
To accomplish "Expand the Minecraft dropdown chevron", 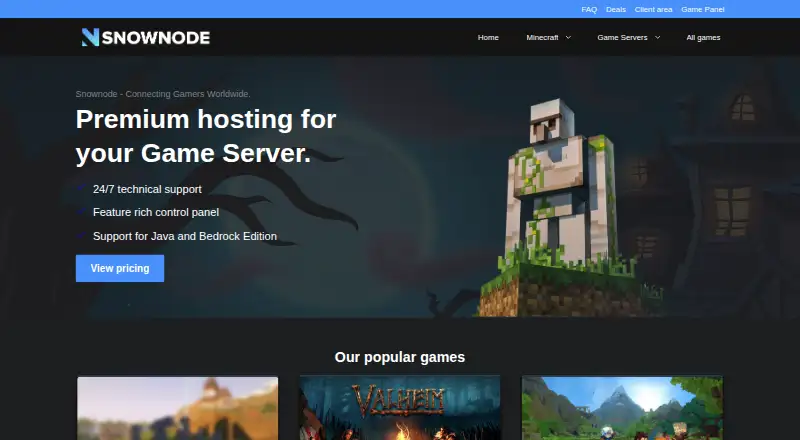I will point(568,37).
